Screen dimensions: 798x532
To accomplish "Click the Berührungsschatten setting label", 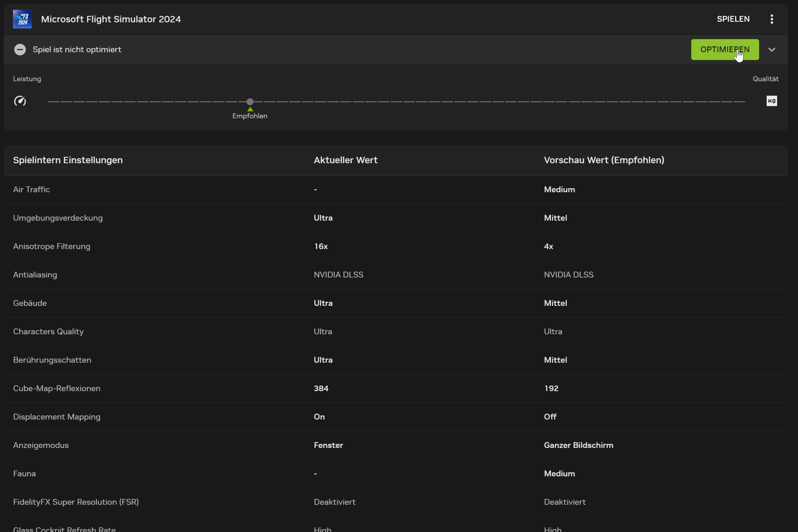I will click(52, 360).
